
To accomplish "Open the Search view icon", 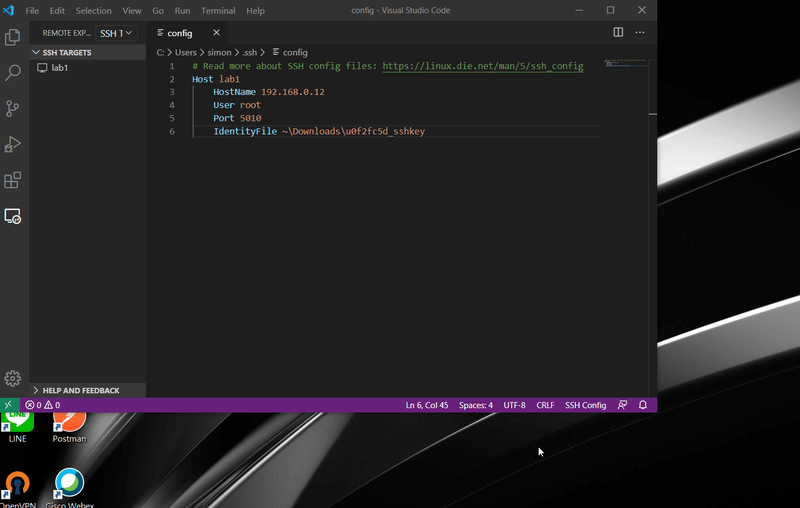I will coord(12,72).
